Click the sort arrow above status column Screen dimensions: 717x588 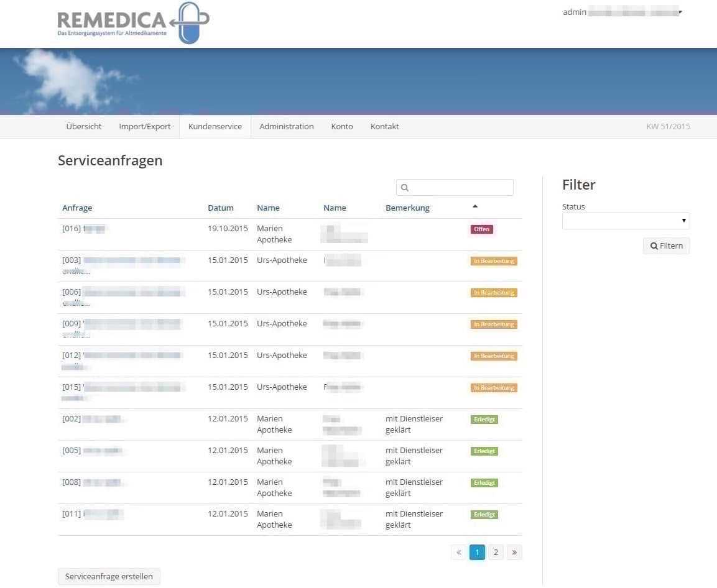coord(475,206)
